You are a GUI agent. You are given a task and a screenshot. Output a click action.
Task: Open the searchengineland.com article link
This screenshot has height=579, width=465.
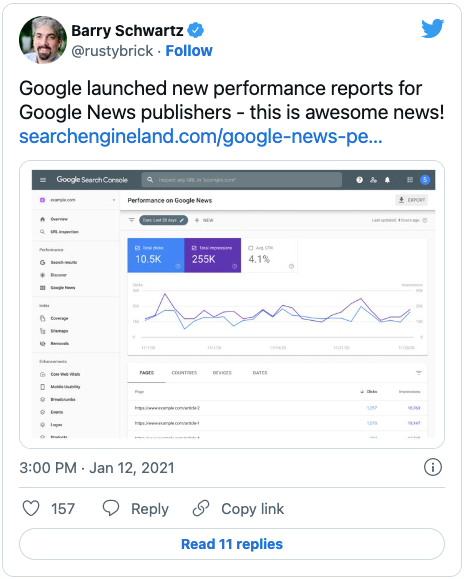point(201,136)
